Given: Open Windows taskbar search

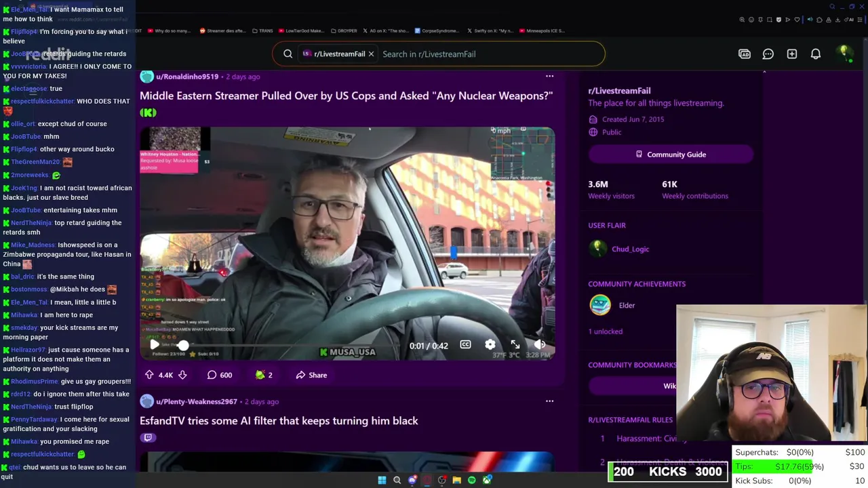Looking at the screenshot, I should click(397, 480).
